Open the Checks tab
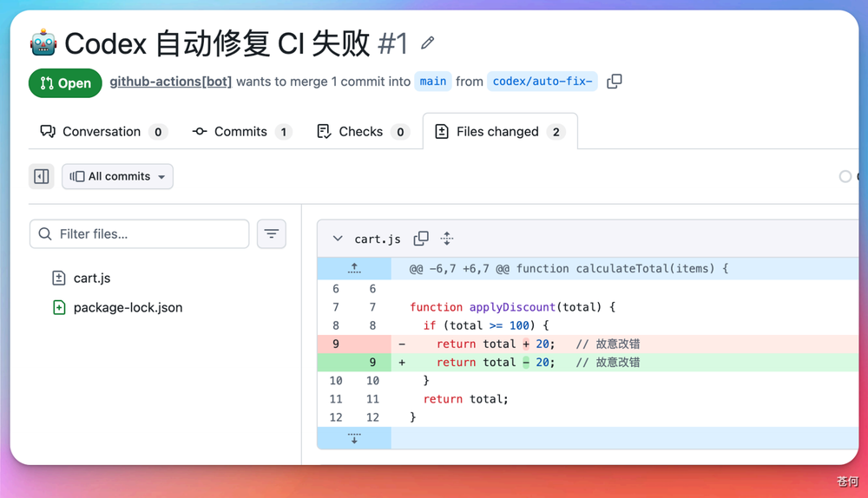The height and width of the screenshot is (498, 868). point(363,132)
